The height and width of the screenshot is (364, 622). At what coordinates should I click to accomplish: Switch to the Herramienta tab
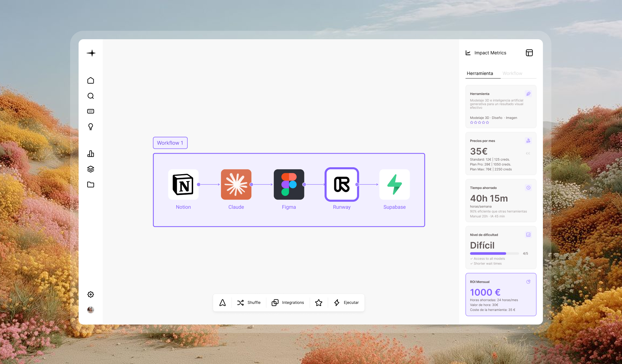(480, 73)
